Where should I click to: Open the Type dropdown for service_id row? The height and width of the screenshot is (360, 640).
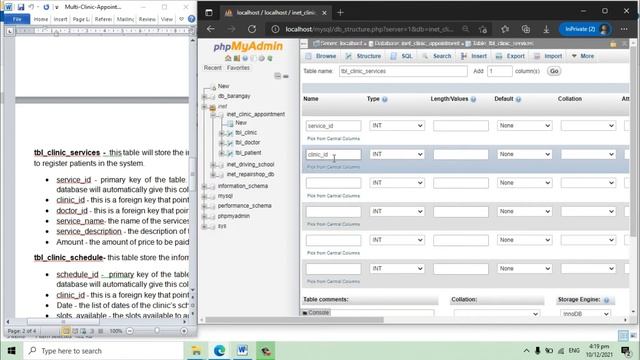pos(397,125)
